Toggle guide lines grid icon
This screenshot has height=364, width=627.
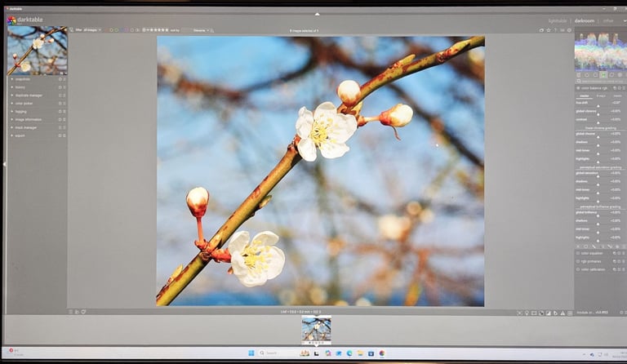[570, 313]
